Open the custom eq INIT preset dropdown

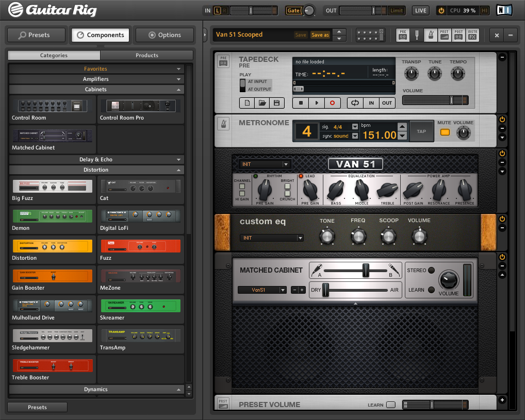272,238
